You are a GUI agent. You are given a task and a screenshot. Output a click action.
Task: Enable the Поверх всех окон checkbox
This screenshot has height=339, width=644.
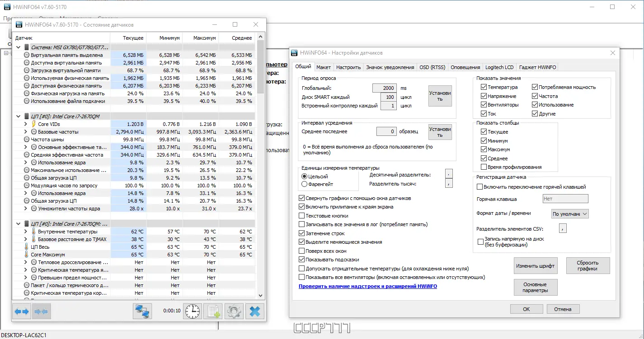click(301, 251)
